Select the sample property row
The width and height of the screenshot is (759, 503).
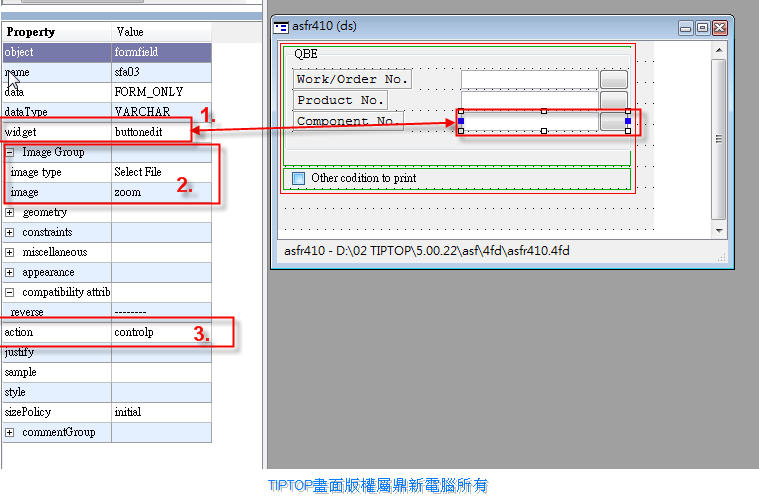[107, 372]
